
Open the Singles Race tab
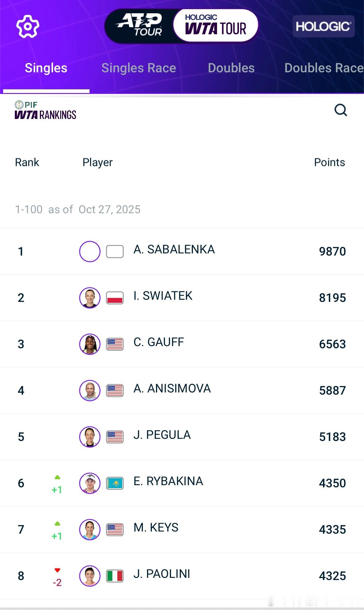(x=139, y=68)
